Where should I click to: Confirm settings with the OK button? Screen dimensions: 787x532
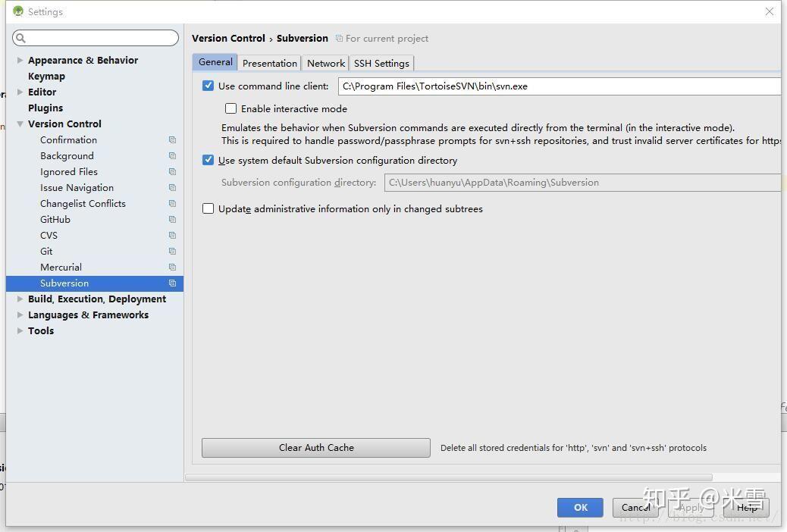point(580,508)
